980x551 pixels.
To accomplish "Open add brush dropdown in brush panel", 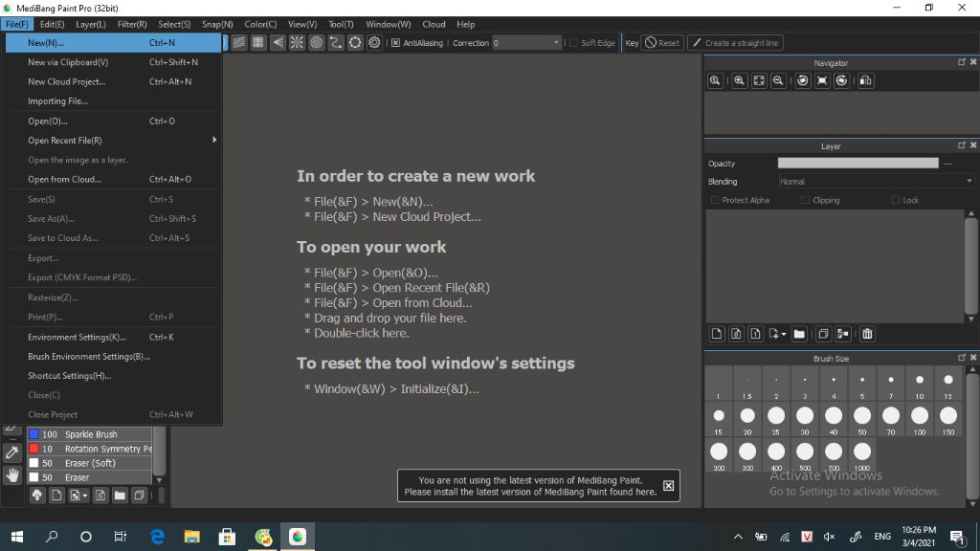I will pos(84,496).
